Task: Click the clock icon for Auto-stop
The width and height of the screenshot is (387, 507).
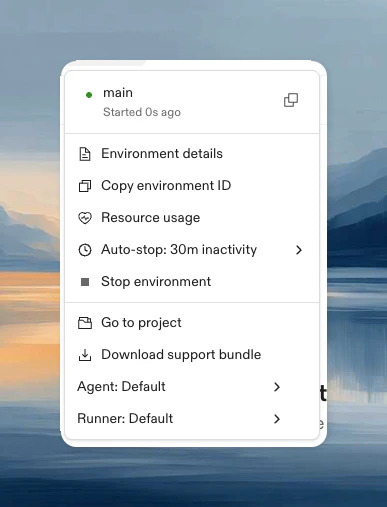Action: 85,250
